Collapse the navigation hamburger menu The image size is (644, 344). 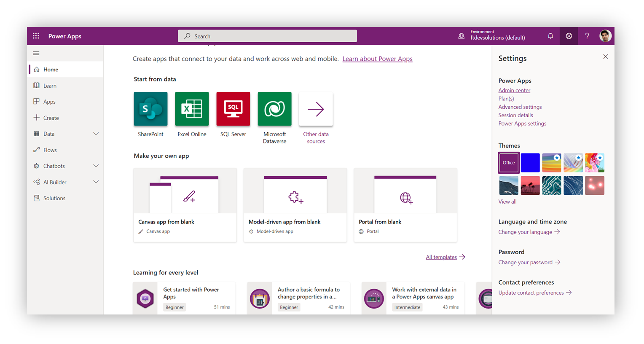point(36,53)
